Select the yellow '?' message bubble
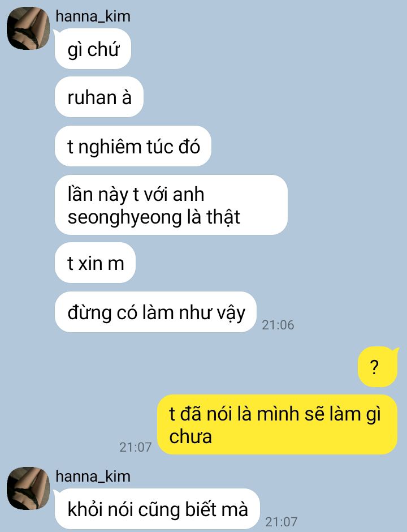The width and height of the screenshot is (407, 532). (x=378, y=366)
